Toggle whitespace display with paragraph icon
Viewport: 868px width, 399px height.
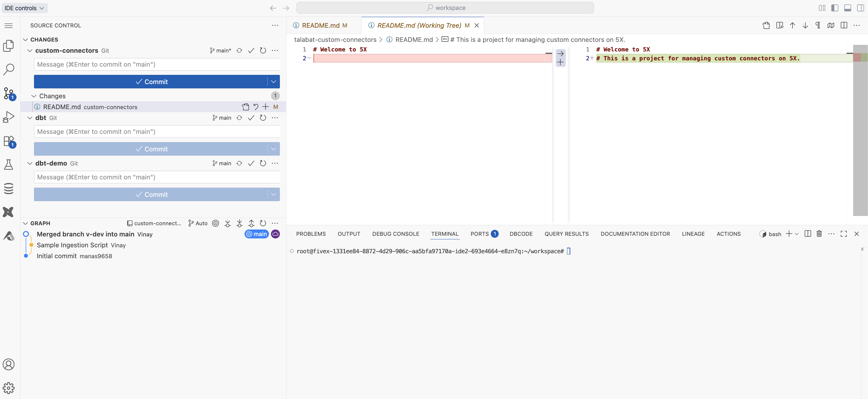tap(818, 25)
